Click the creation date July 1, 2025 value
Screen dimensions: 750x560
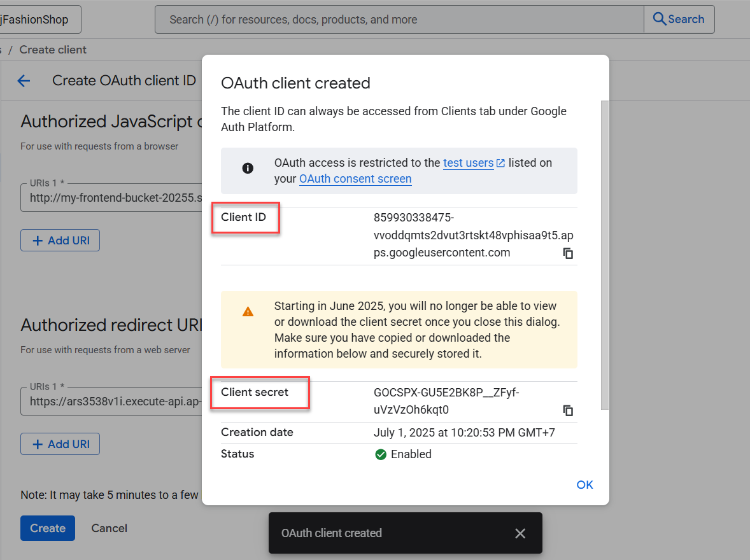[464, 433]
